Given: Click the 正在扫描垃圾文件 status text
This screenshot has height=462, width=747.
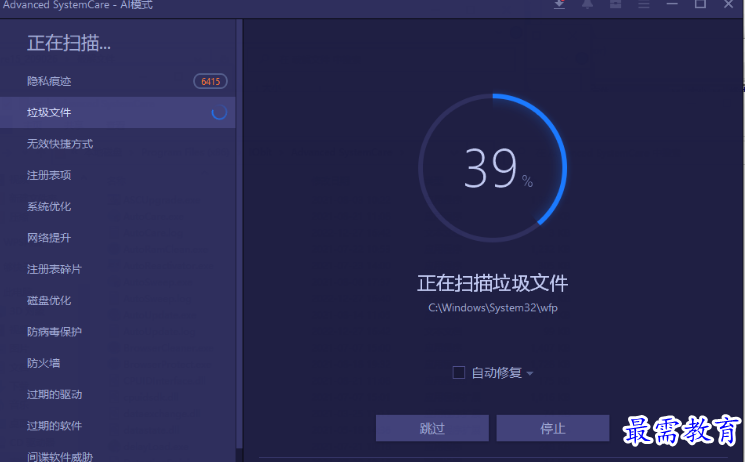Looking at the screenshot, I should [493, 283].
